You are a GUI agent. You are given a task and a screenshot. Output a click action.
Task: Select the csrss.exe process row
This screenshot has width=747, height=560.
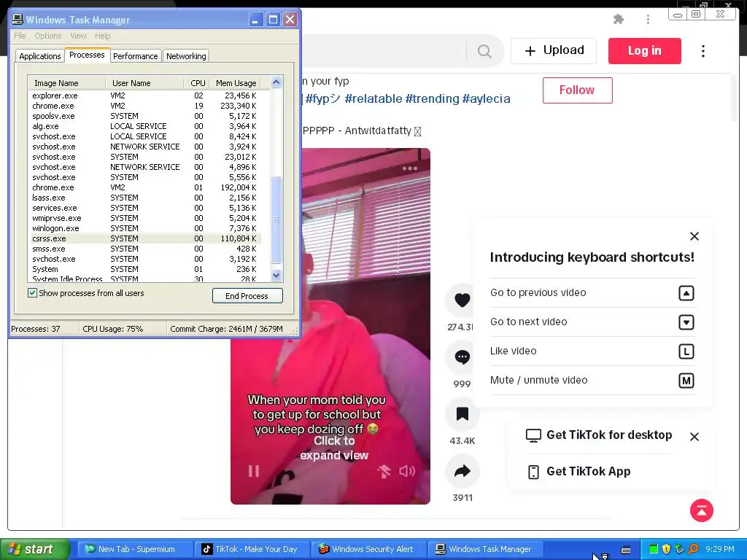[x=145, y=238]
